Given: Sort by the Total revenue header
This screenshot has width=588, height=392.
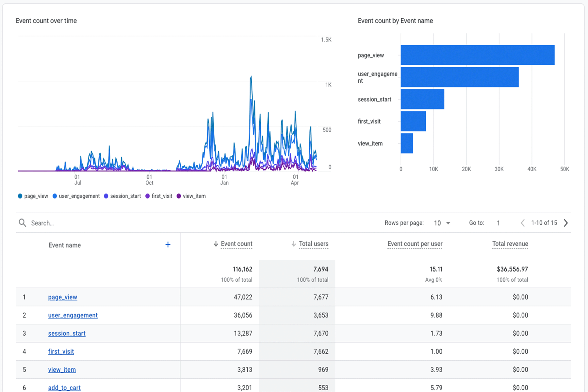Looking at the screenshot, I should [510, 244].
